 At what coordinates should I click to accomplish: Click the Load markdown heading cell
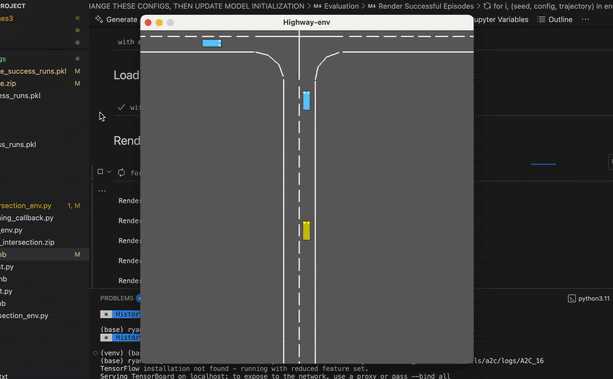click(126, 75)
